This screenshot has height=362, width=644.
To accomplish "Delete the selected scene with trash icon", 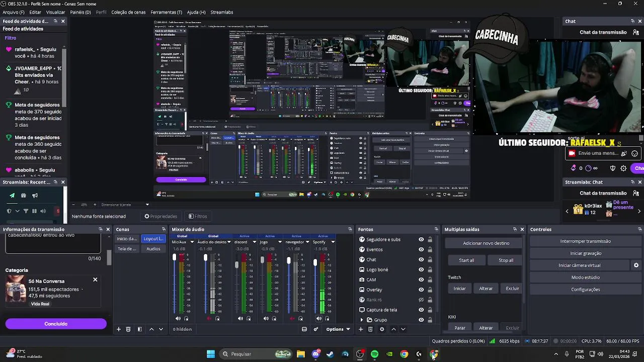I will click(128, 329).
